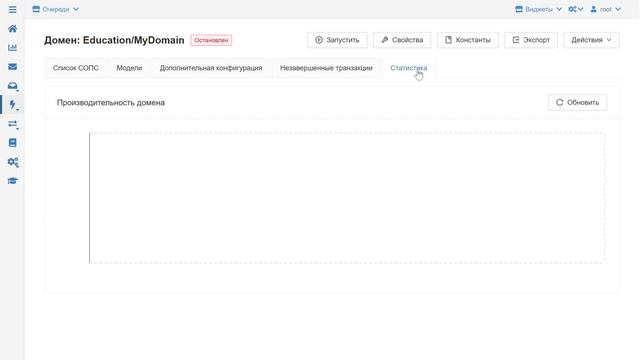
Task: Open the inbox tray sidebar icon
Action: 13,86
